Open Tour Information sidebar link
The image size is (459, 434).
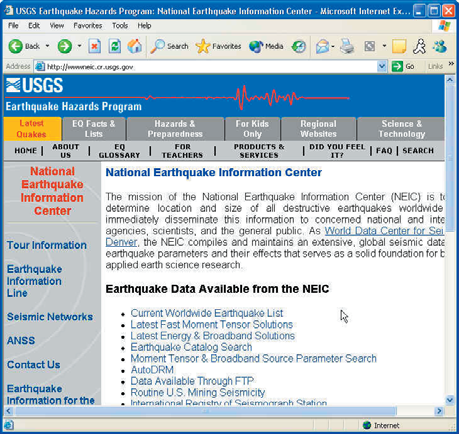47,245
